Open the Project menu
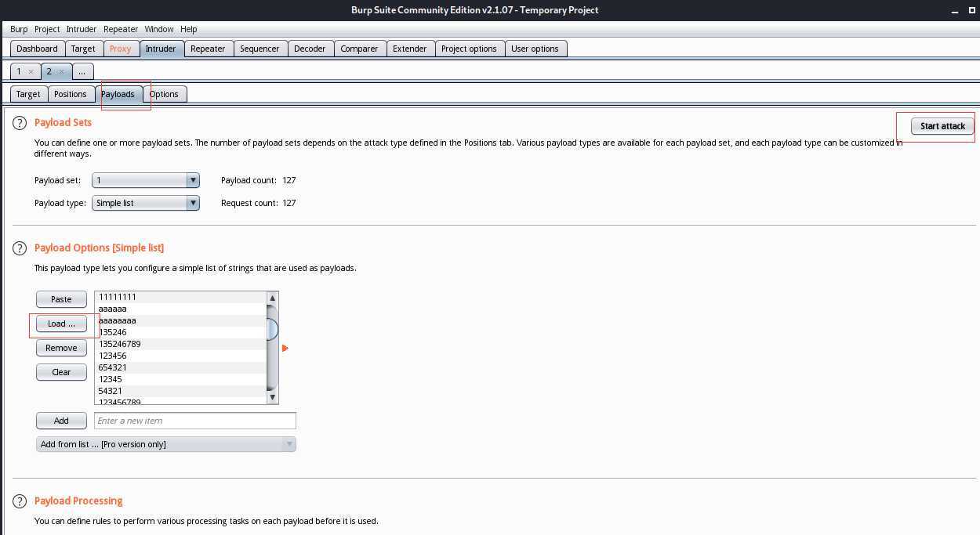Image resolution: width=980 pixels, height=535 pixels. click(47, 29)
